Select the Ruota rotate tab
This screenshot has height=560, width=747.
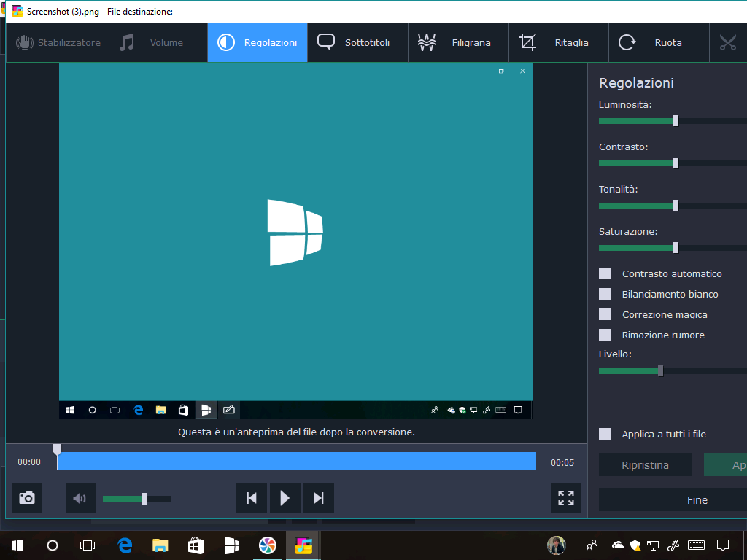click(659, 42)
